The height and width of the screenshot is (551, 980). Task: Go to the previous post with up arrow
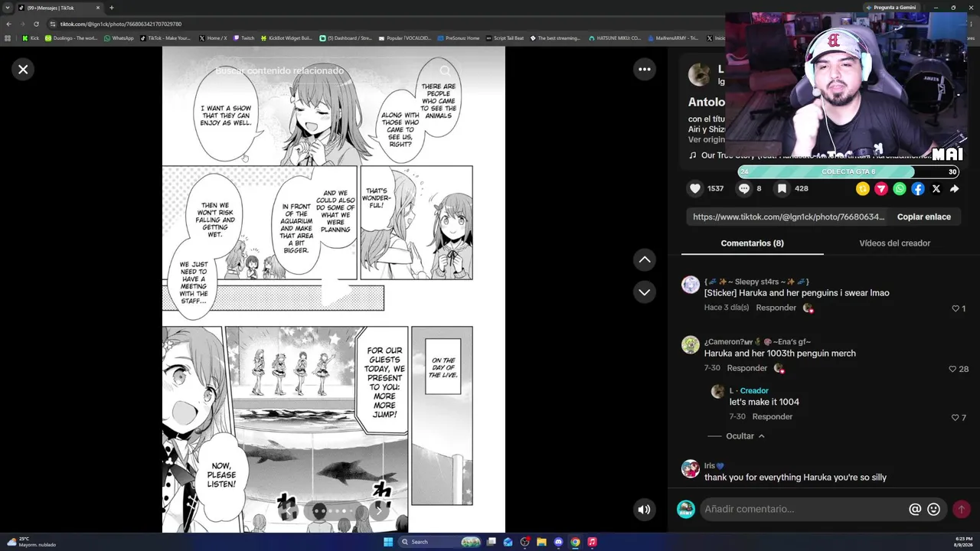pos(645,260)
